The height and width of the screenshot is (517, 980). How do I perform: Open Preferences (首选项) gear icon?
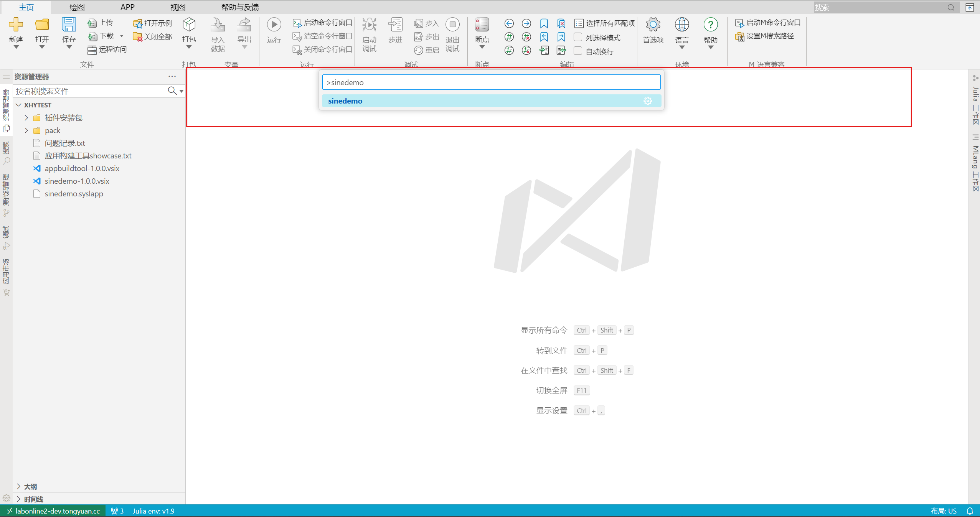653,25
